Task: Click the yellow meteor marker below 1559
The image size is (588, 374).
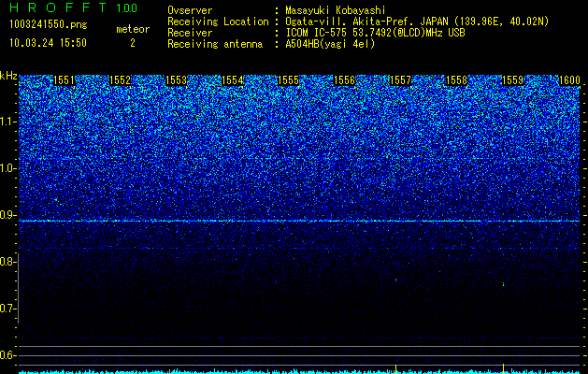Action: (x=503, y=368)
